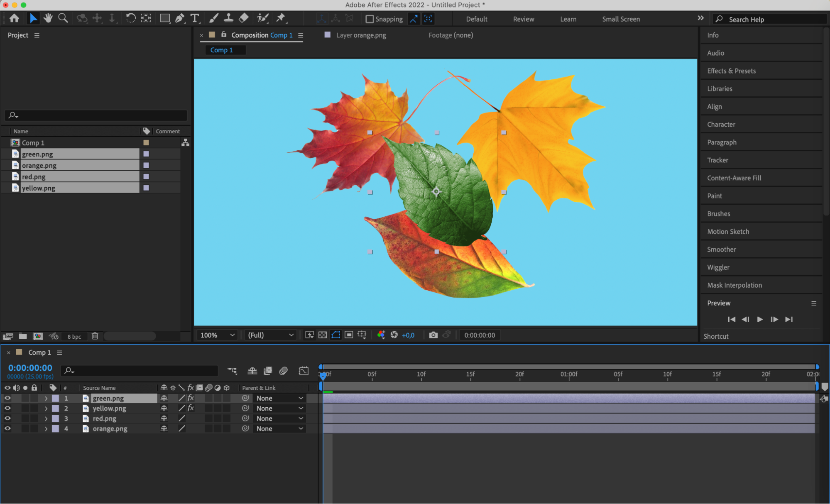
Task: Select the Puppet Pin tool
Action: pos(281,18)
